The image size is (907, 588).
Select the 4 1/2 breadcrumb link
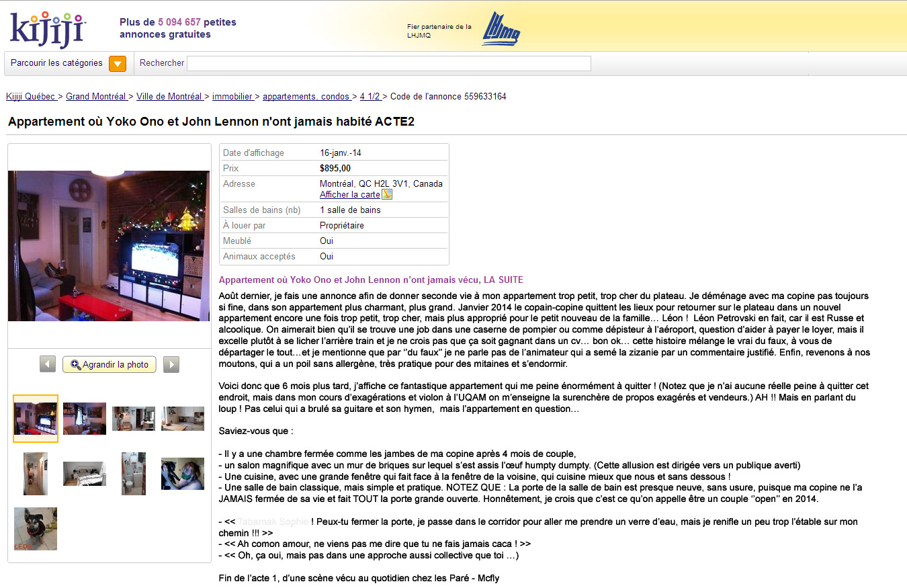pyautogui.click(x=370, y=96)
